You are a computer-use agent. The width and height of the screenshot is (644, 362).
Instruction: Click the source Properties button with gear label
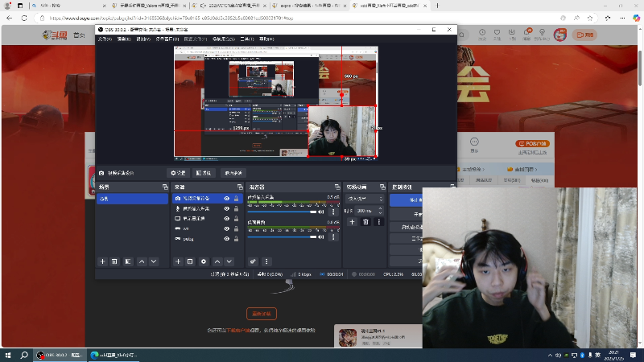(x=178, y=173)
